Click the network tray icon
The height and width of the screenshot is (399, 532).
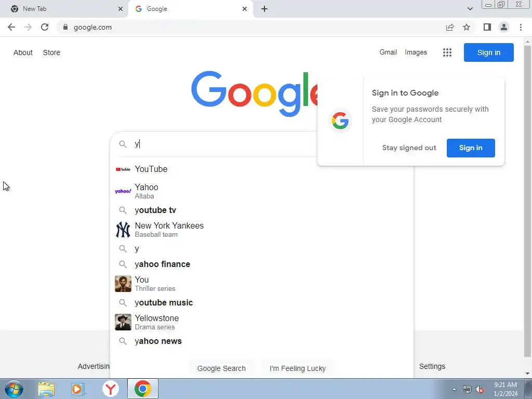(467, 390)
